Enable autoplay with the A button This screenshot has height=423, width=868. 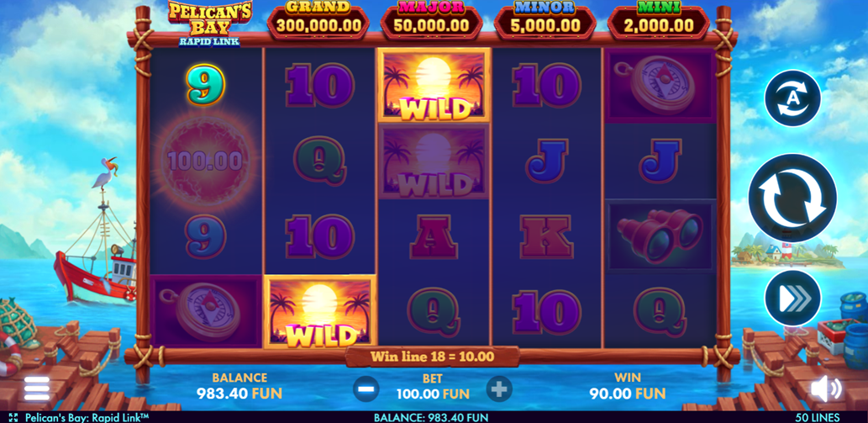pyautogui.click(x=792, y=98)
